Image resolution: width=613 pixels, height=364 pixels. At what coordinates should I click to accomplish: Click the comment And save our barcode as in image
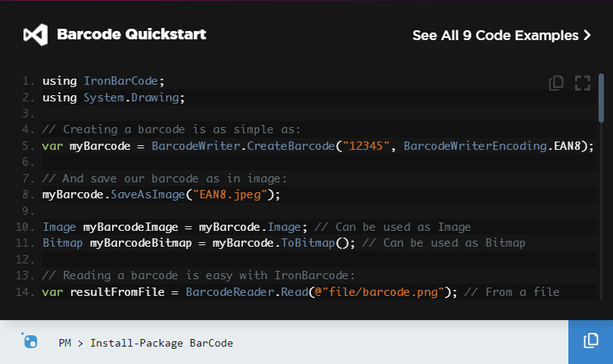[164, 179]
